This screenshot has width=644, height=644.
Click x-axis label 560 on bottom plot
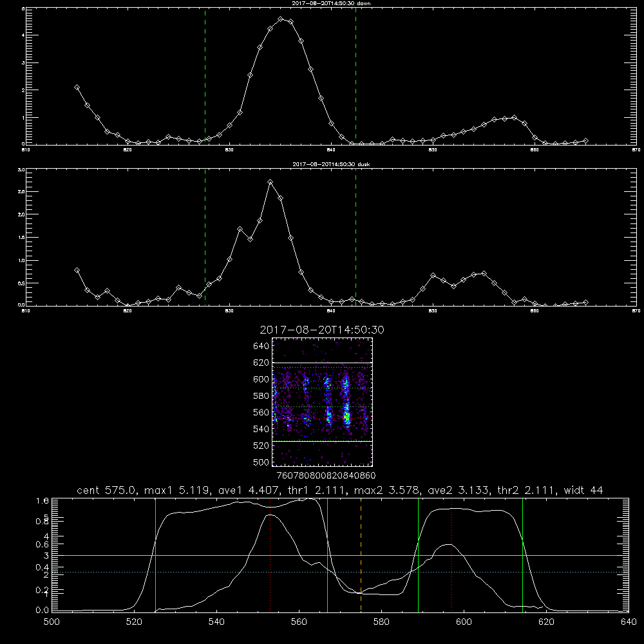[299, 622]
